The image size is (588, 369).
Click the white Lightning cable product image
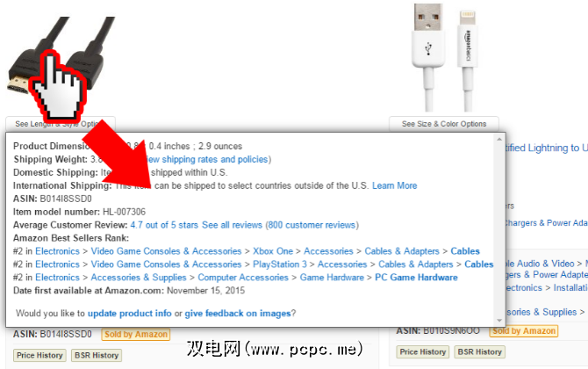click(445, 57)
